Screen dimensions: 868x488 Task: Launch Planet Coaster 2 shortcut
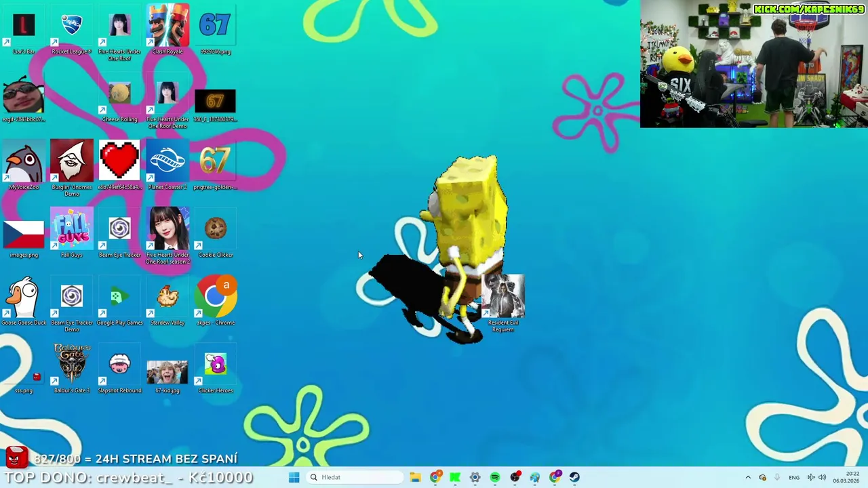(x=167, y=166)
